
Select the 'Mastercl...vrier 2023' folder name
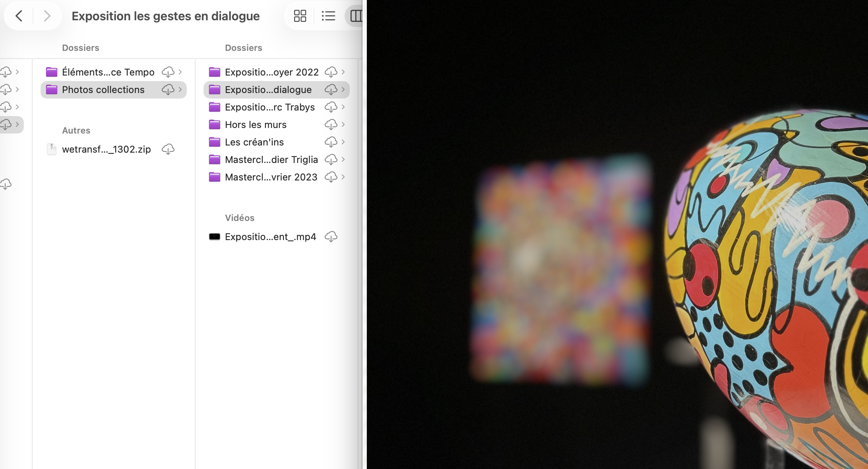pyautogui.click(x=271, y=177)
